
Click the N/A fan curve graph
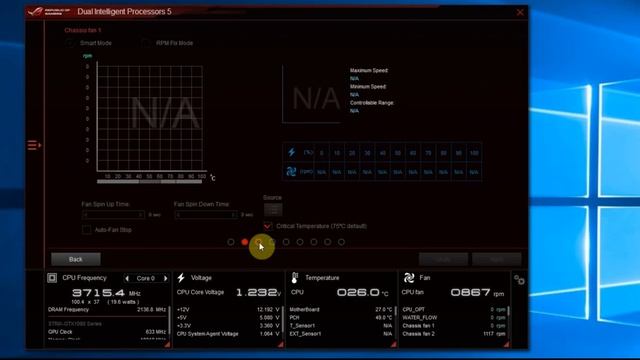150,118
